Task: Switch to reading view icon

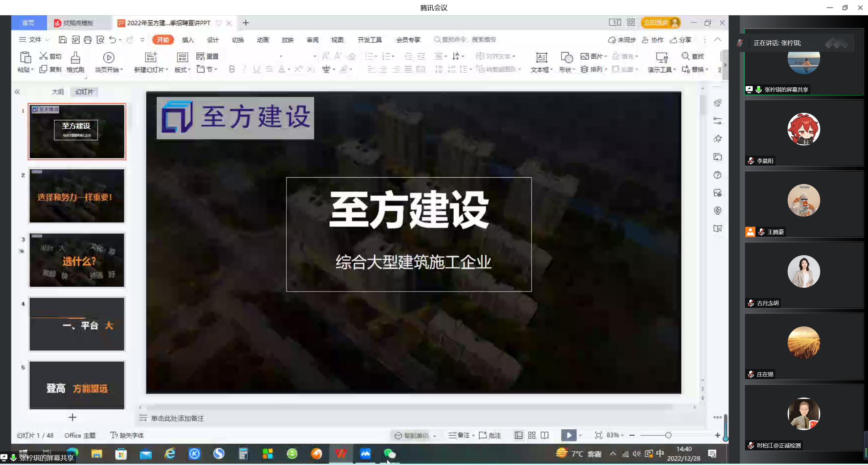Action: (x=545, y=435)
